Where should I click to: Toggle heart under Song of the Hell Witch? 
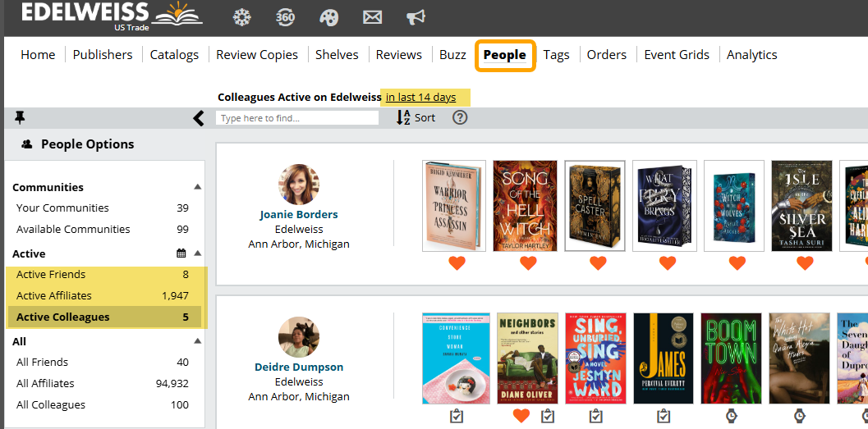[528, 263]
